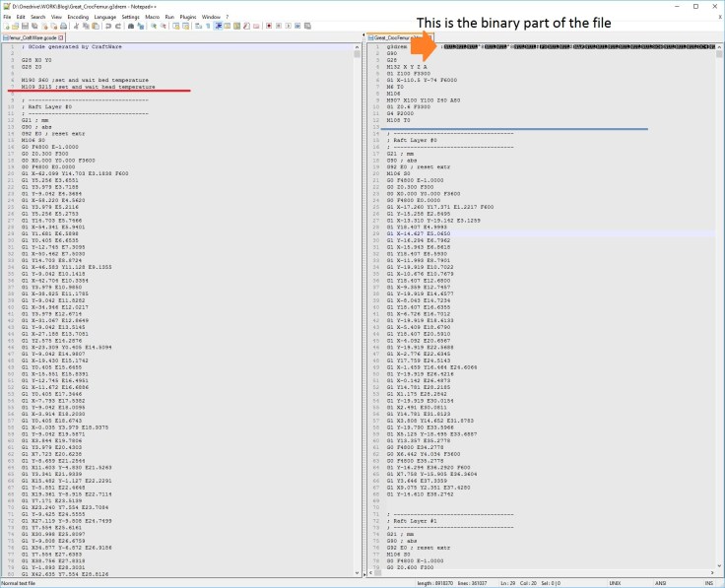725x588 pixels.
Task: Click the left pane vertical scrollbar
Action: pos(358,295)
